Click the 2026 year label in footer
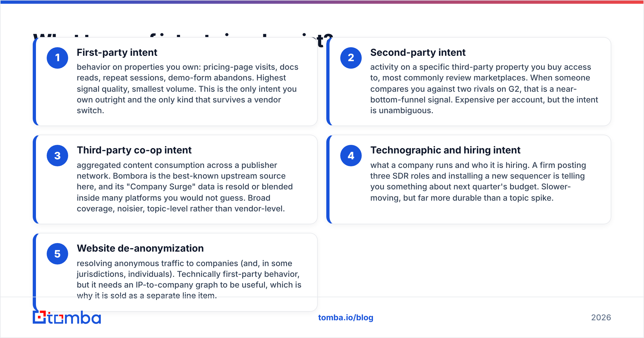 (x=601, y=318)
